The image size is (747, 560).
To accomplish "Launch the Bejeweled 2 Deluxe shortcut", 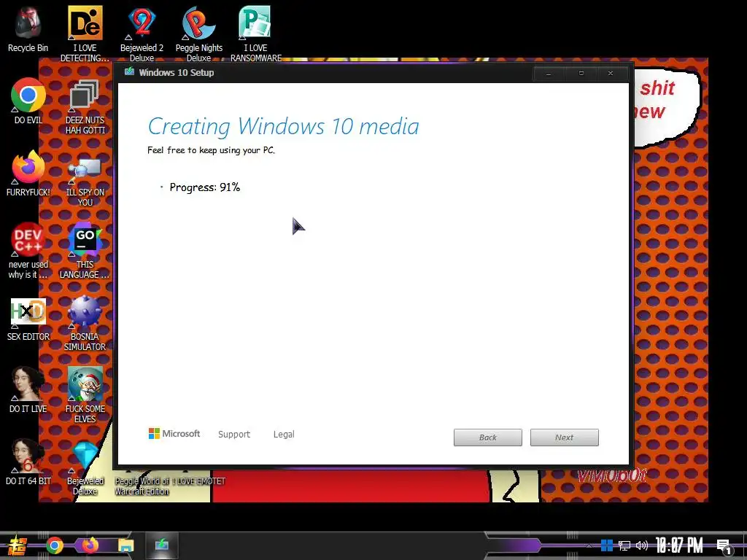I will 142,32.
